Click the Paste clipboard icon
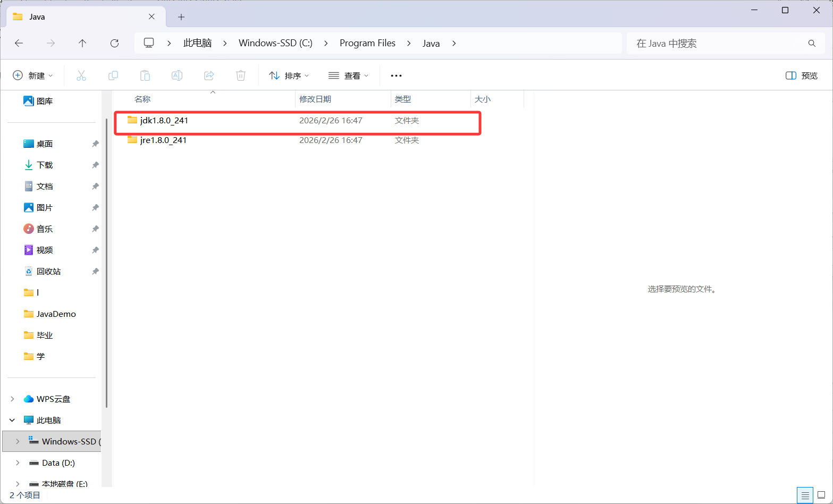This screenshot has height=504, width=833. coord(145,75)
